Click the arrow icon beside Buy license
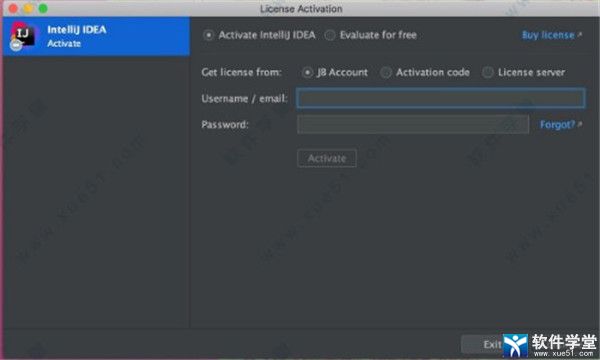 tap(580, 35)
